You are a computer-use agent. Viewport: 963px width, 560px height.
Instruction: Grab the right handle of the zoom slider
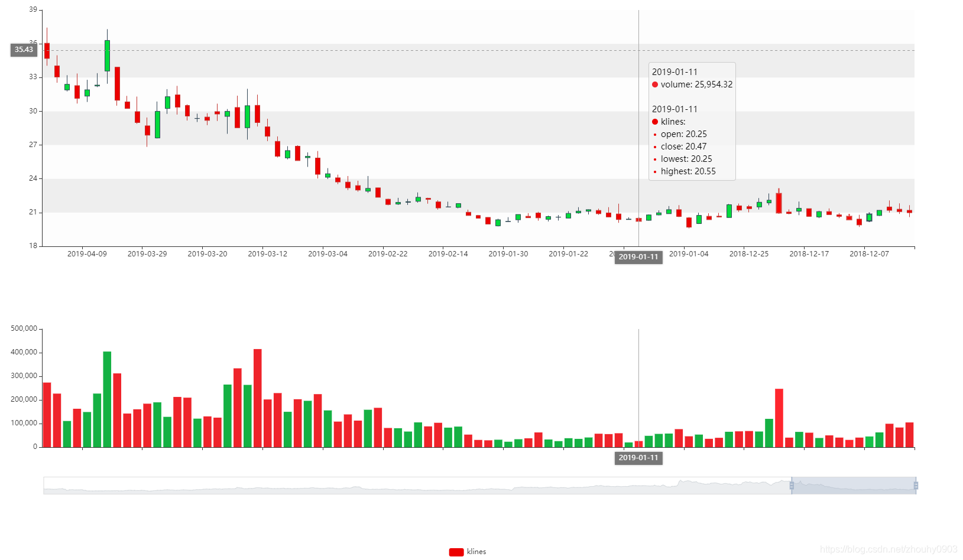(916, 486)
